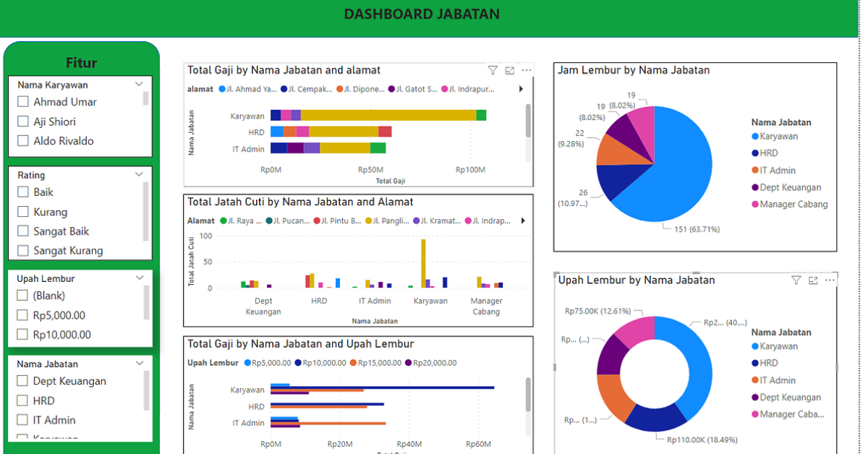Viewport: 868px width, 454px height.
Task: Open more options on Upah Lembur donut chart
Action: [830, 280]
